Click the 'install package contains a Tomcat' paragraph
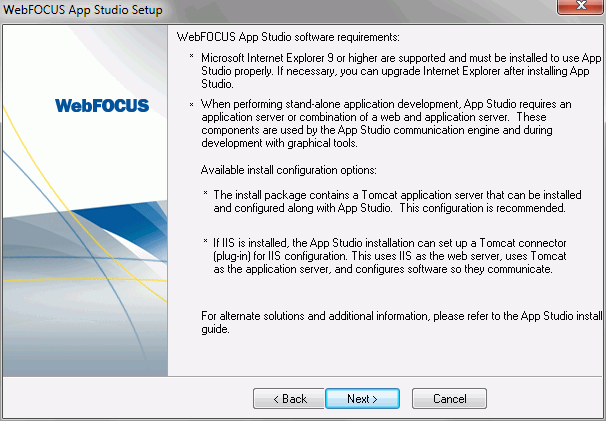This screenshot has height=421, width=606. [x=397, y=201]
